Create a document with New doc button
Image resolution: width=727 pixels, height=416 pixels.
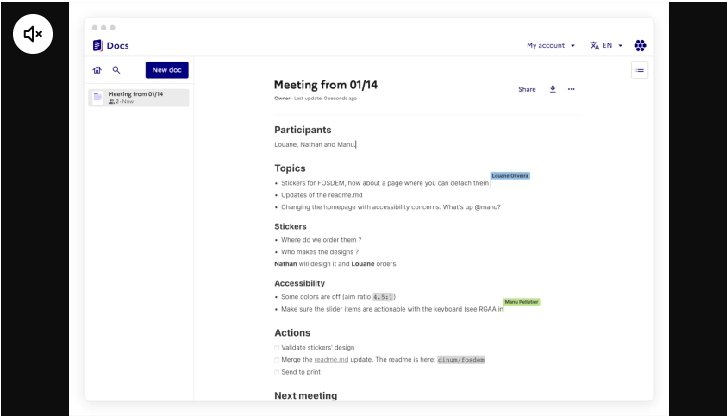click(167, 70)
